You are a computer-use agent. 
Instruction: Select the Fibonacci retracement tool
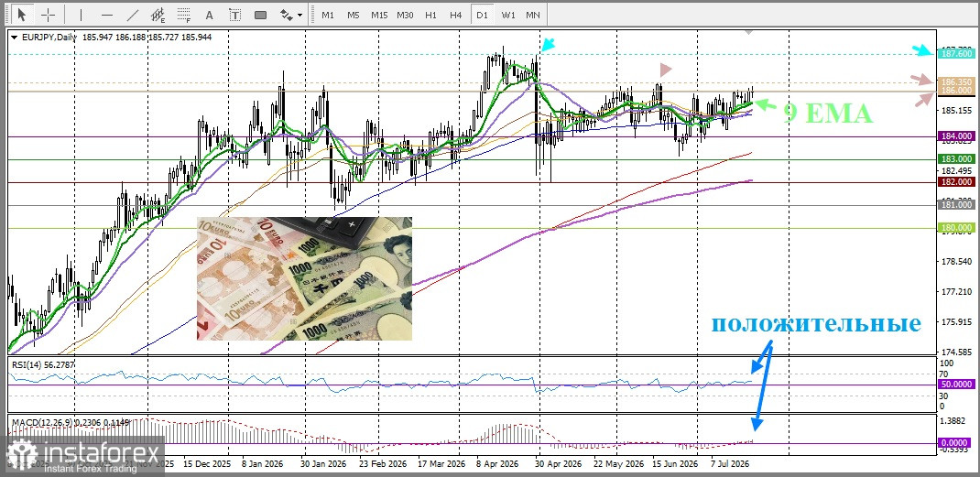tap(184, 14)
